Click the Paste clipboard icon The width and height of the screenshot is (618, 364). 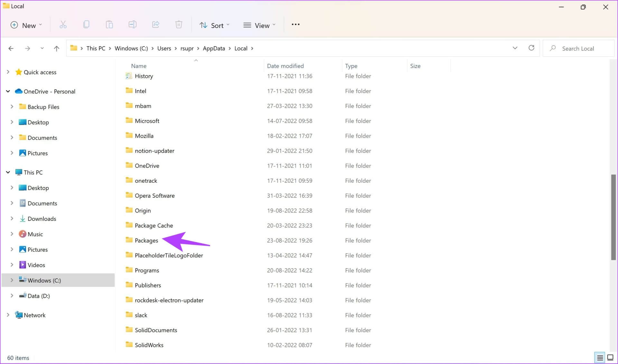tap(109, 25)
